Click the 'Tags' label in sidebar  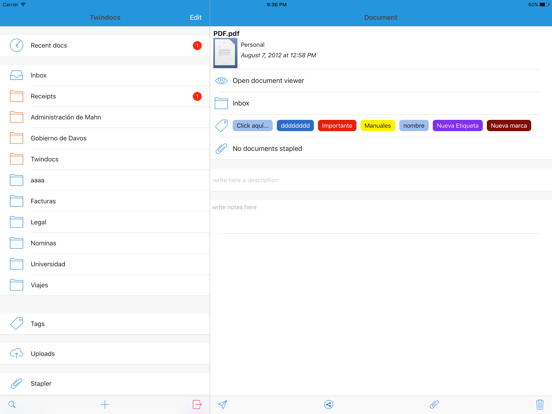pyautogui.click(x=38, y=324)
